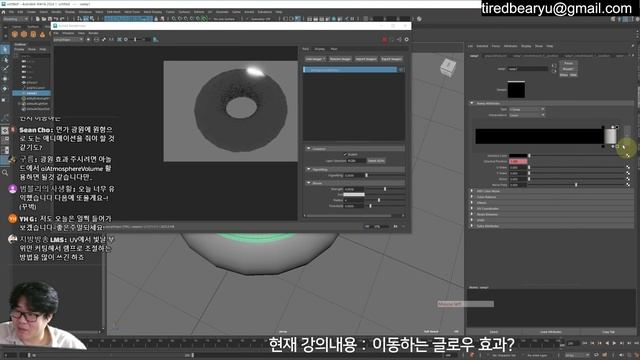Expand the UV Coordinates section

(x=472, y=209)
